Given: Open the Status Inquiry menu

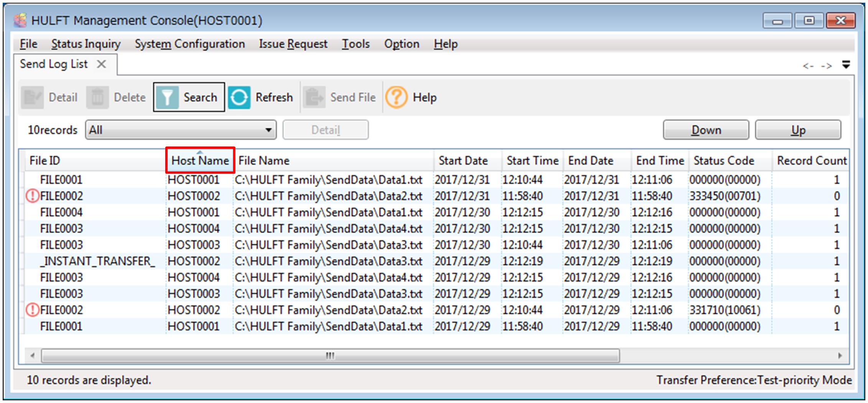Looking at the screenshot, I should (x=86, y=44).
